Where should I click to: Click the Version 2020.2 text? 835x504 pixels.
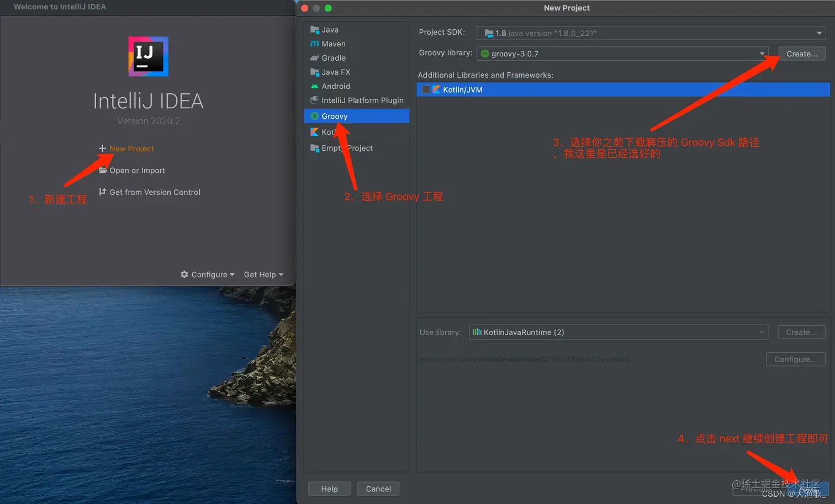(x=149, y=121)
